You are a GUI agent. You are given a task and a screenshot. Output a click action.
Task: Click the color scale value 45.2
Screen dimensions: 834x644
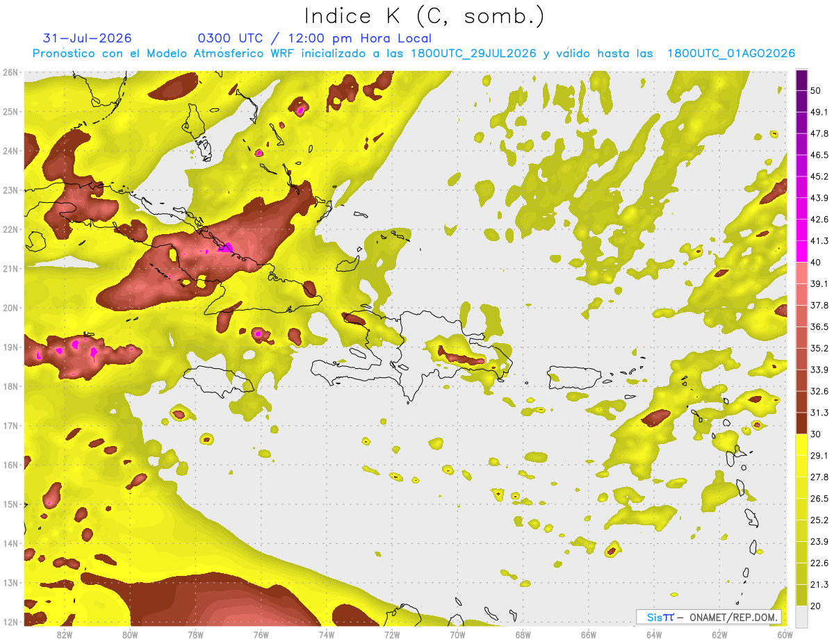pyautogui.click(x=820, y=176)
